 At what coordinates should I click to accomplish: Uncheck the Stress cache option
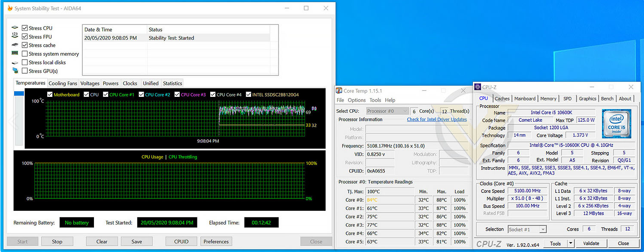pos(25,45)
